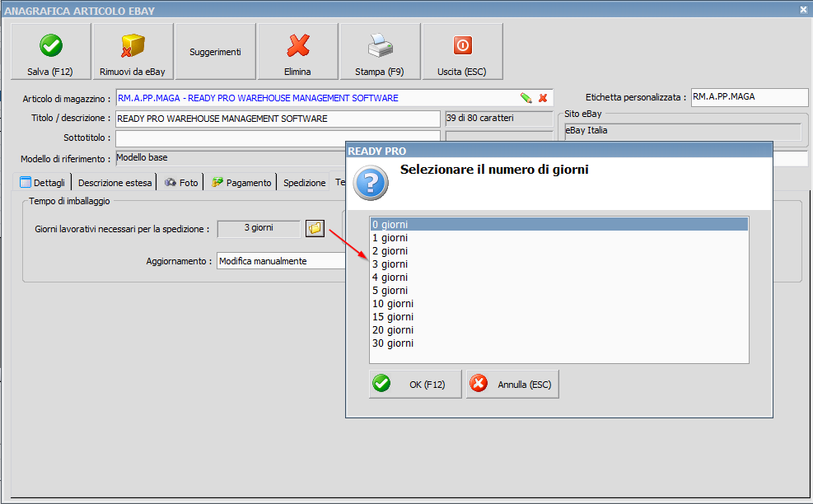Select "1 giorni" in the list
This screenshot has width=813, height=504.
point(559,238)
